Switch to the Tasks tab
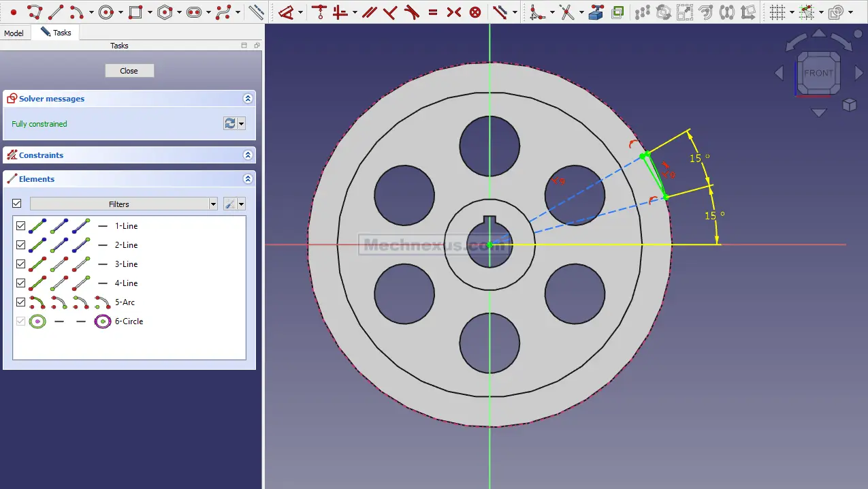The width and height of the screenshot is (868, 489). tap(56, 33)
